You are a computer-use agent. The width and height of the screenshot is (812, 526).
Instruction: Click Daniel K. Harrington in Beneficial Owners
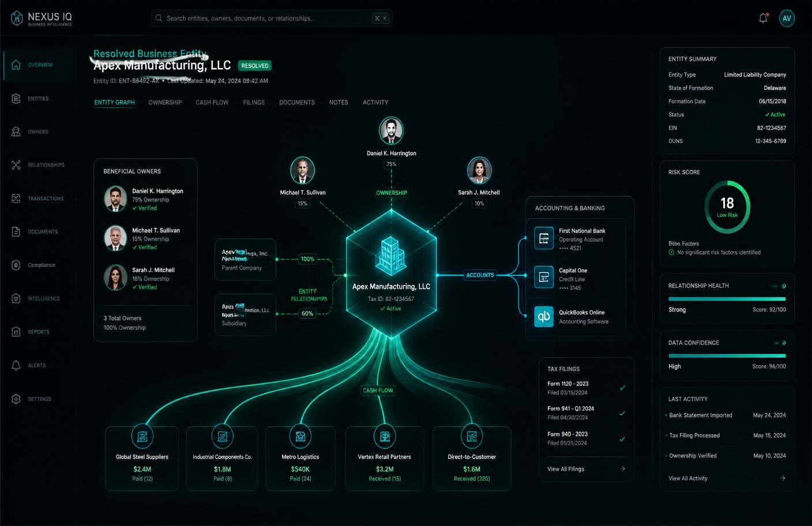tap(144, 199)
